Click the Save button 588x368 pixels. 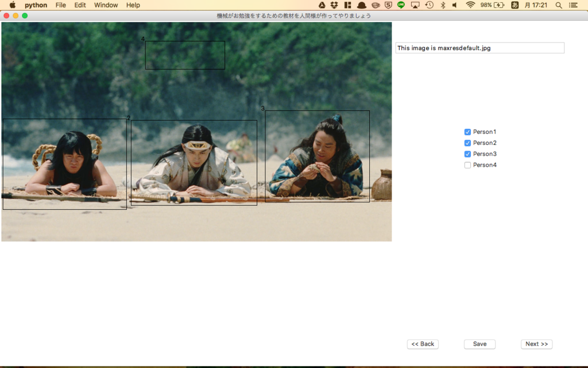pos(479,344)
